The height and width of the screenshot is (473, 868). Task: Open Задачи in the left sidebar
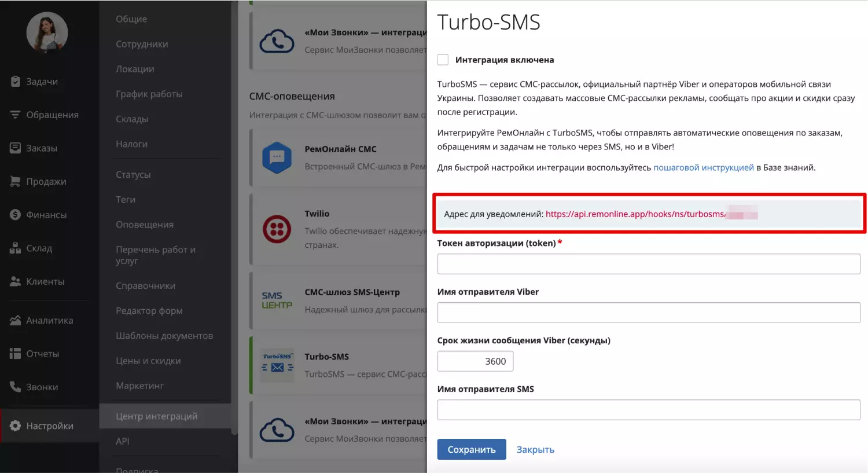click(x=42, y=82)
